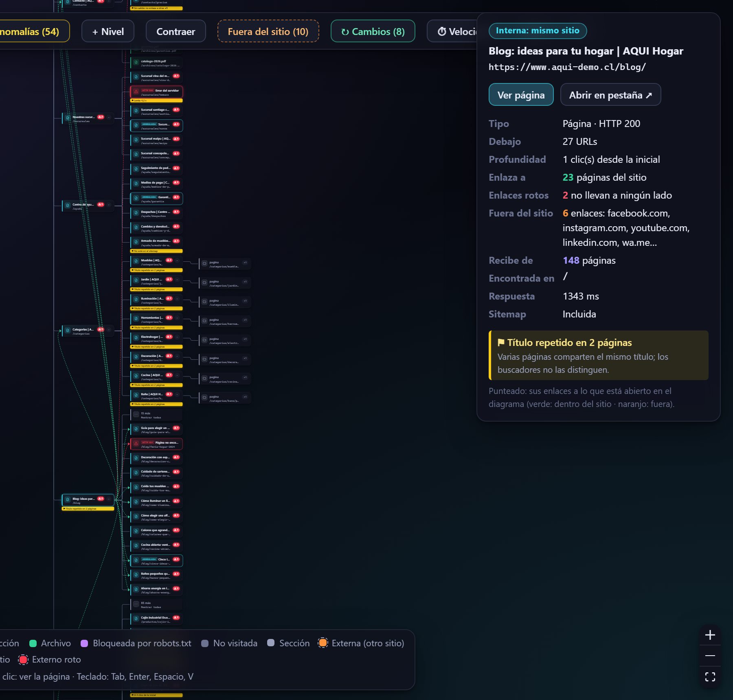Click the HTTP 500 server error node icon
The image size is (733, 700).
point(136,92)
